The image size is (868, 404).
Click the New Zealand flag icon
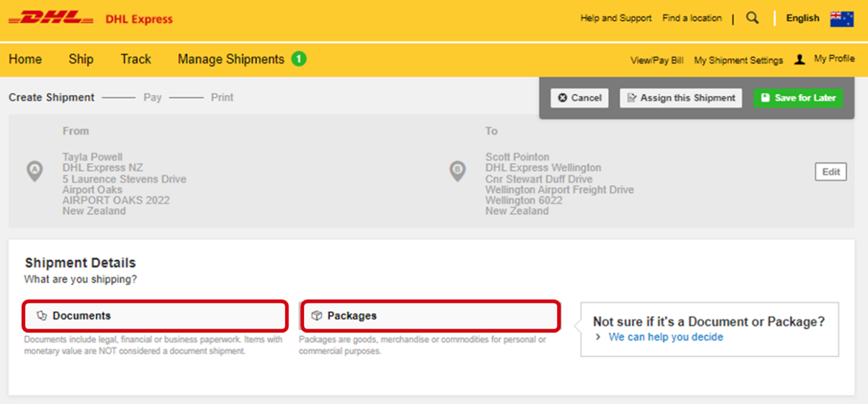point(842,18)
